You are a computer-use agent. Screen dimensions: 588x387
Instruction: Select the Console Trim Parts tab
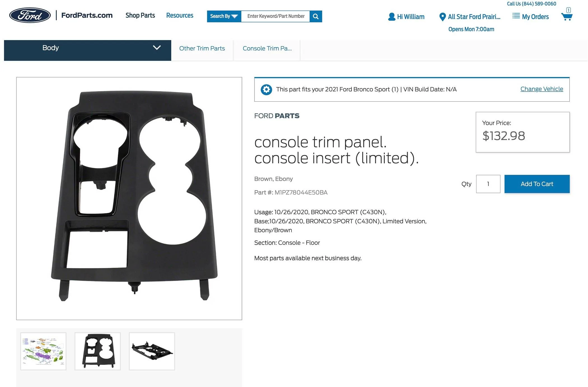(267, 48)
